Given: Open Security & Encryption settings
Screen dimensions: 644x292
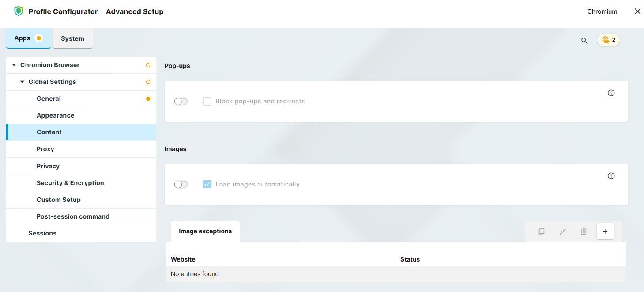Looking at the screenshot, I should pos(70,183).
